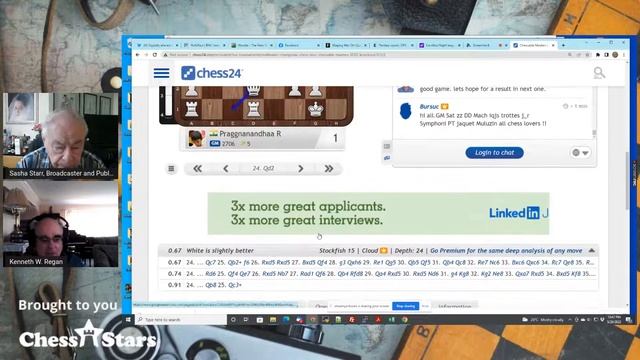Open Adobe Acrobat icon on taskbar

point(378,320)
